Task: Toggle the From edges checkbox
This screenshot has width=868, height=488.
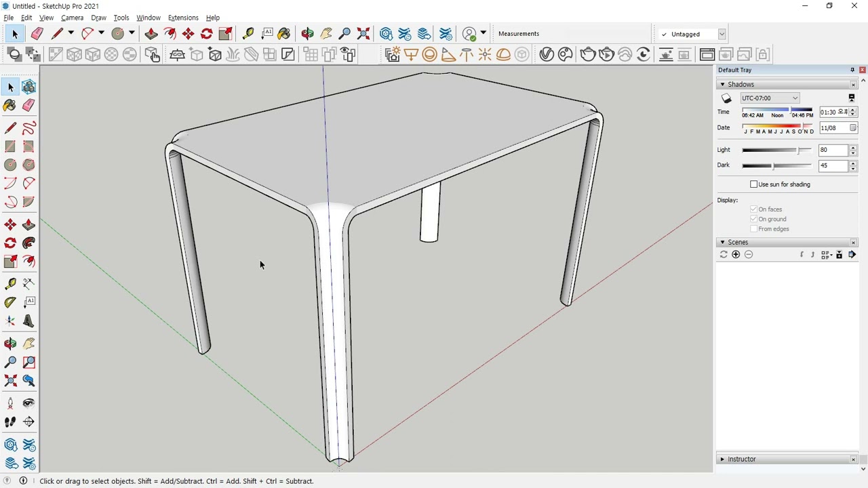Action: click(x=753, y=229)
